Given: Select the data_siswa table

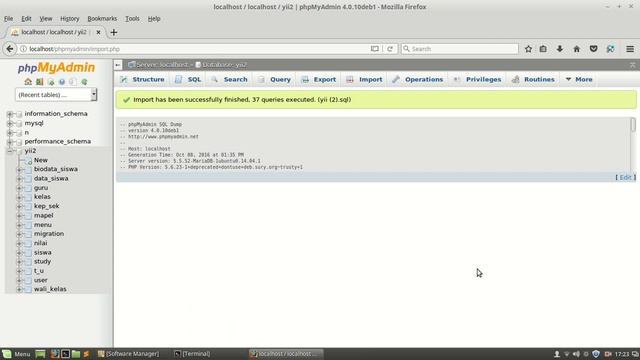Looking at the screenshot, I should click(x=51, y=178).
